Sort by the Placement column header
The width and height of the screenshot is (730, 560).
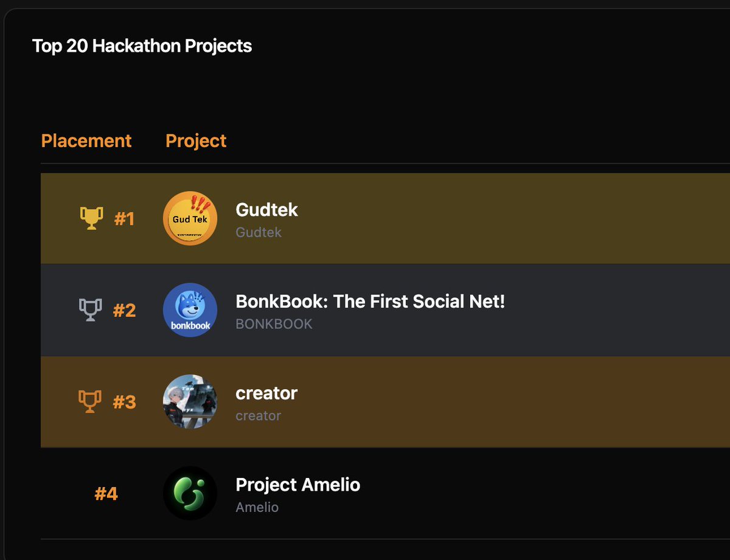coord(86,141)
